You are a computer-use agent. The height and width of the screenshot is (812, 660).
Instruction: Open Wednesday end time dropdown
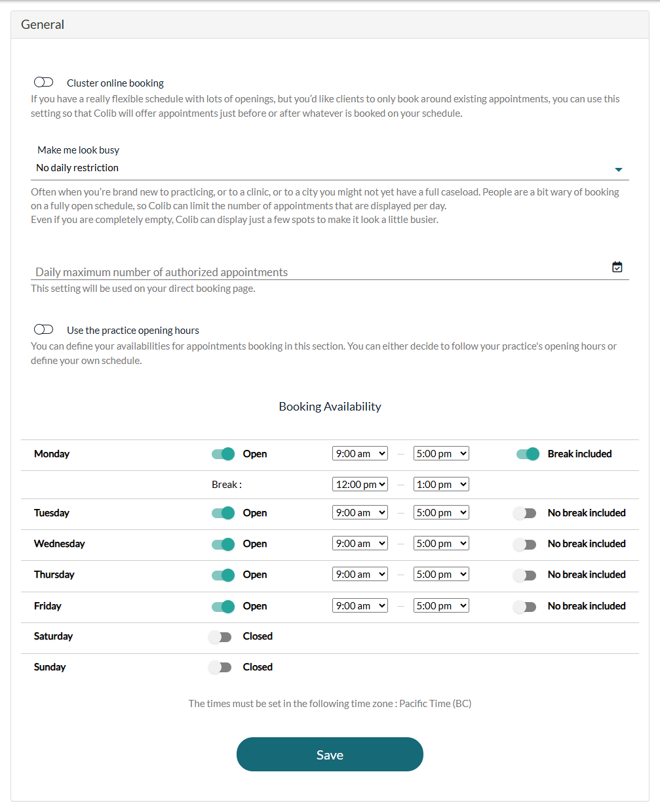(441, 543)
